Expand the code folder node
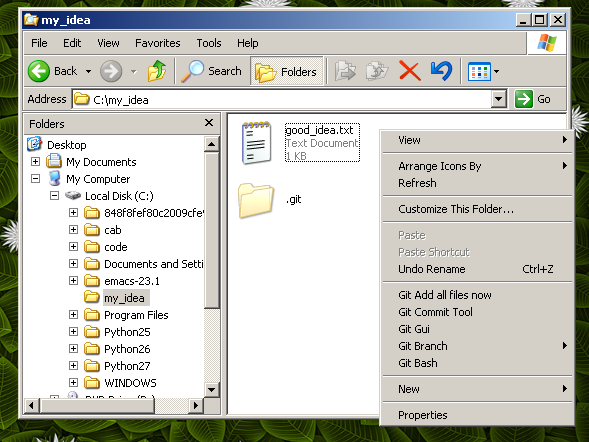The image size is (589, 442). click(x=74, y=246)
